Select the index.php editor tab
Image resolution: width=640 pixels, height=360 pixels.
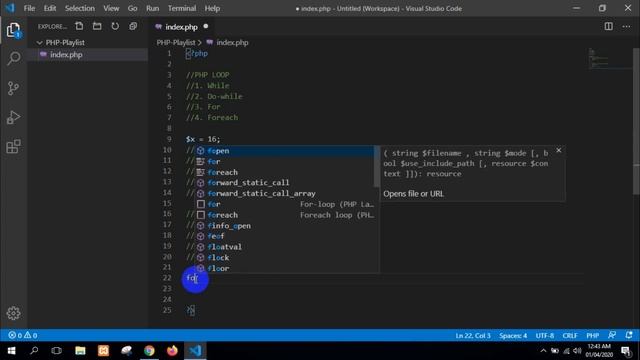click(x=182, y=27)
